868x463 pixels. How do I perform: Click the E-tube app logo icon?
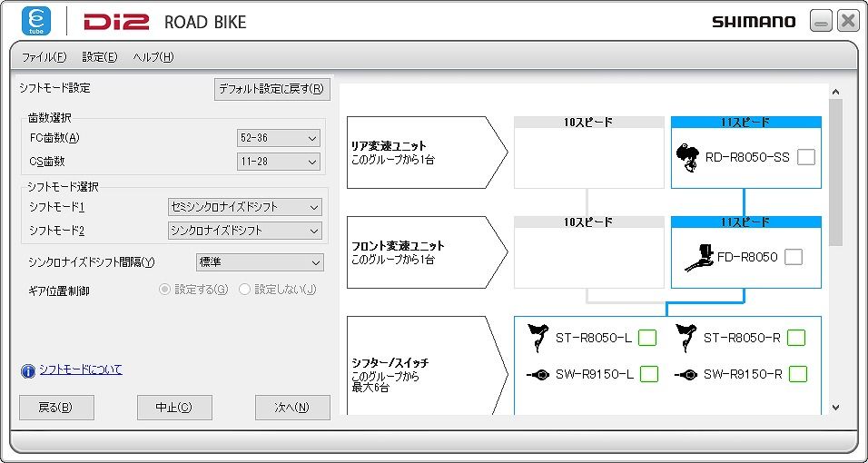[36, 21]
